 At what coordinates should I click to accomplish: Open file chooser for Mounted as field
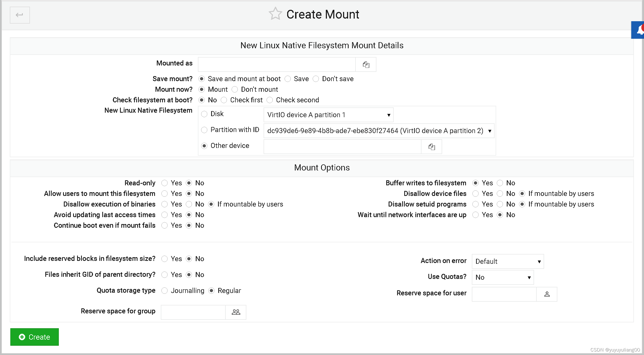[x=366, y=65]
